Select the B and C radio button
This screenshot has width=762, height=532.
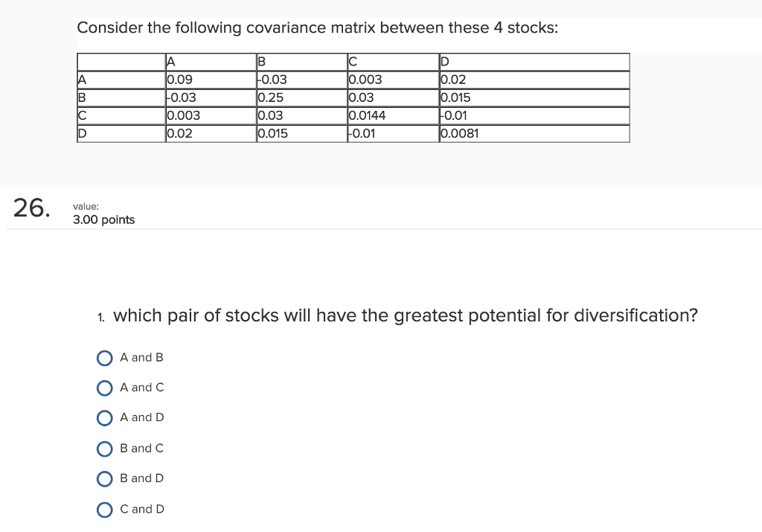(104, 448)
